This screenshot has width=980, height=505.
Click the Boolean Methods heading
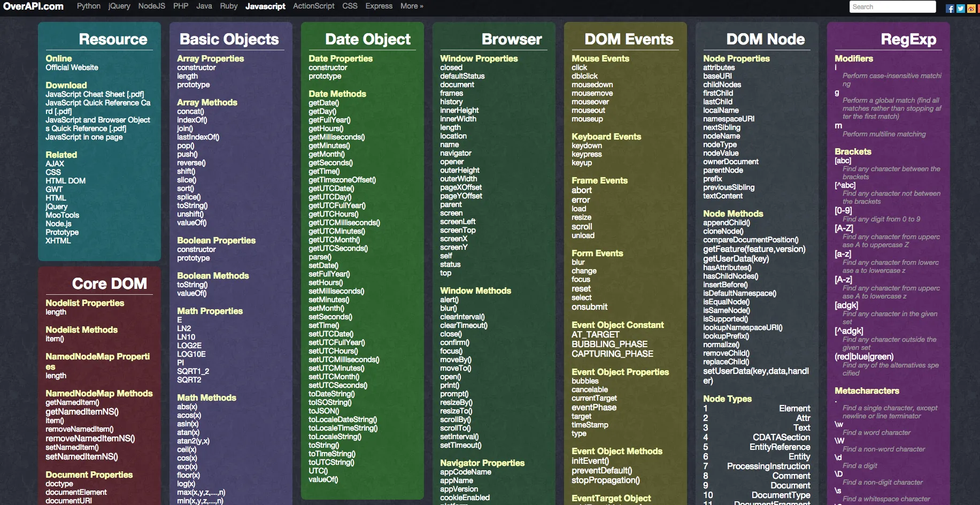(213, 276)
